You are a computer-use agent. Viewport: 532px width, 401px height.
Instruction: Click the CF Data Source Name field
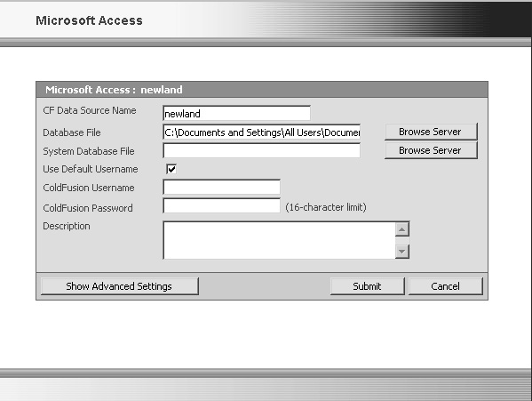click(x=236, y=114)
